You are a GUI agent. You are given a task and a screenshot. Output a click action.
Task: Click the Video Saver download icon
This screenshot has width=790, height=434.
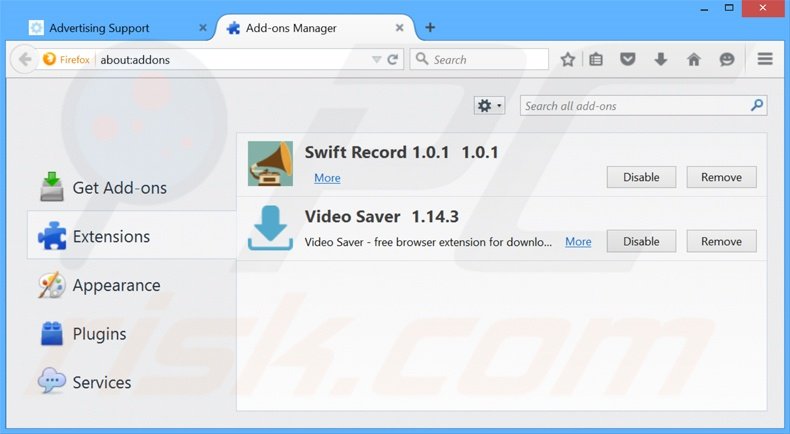click(270, 227)
